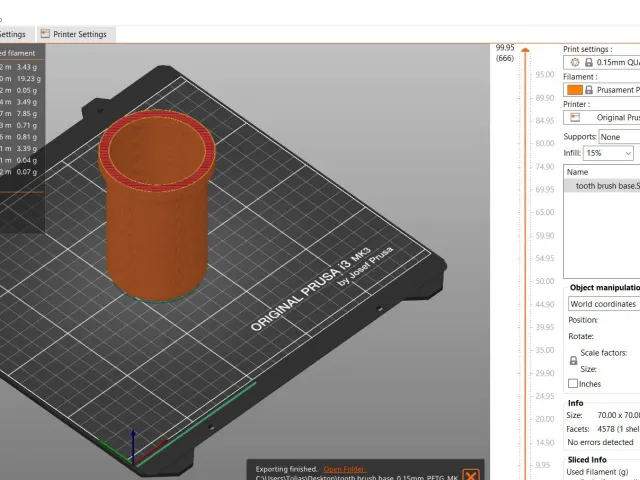The height and width of the screenshot is (480, 640).
Task: Open the Printer Settings tab
Action: tap(76, 34)
